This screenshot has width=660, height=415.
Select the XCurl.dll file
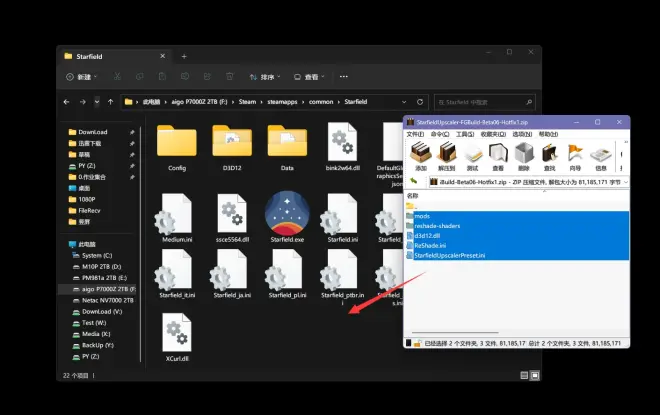click(177, 337)
